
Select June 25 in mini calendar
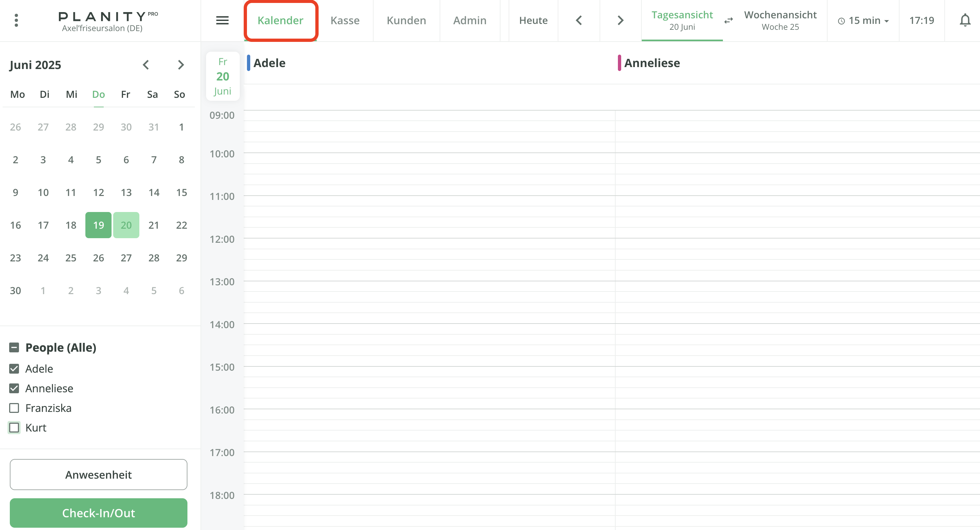[71, 258]
